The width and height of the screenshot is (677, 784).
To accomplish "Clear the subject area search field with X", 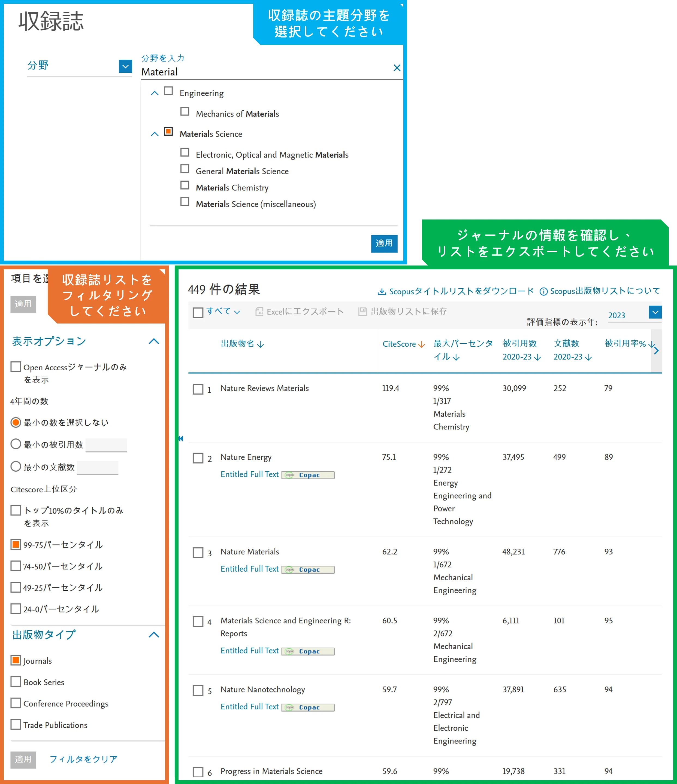I will (397, 68).
